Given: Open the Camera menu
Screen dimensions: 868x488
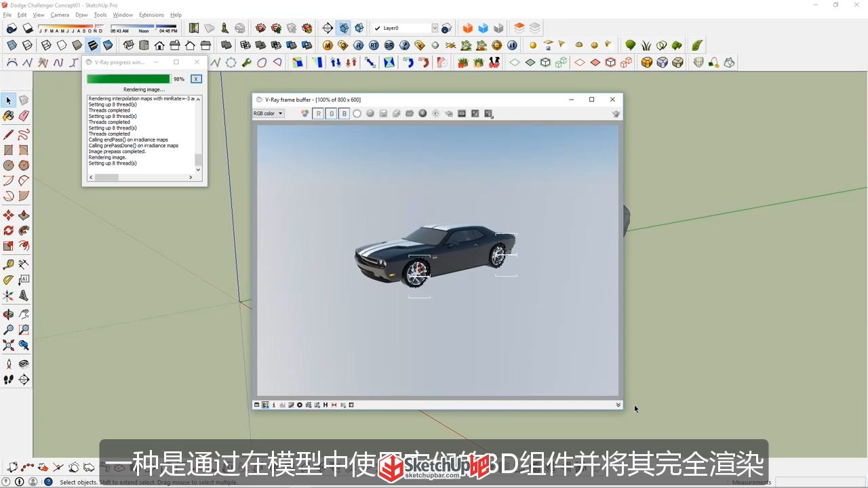Looking at the screenshot, I should point(60,15).
